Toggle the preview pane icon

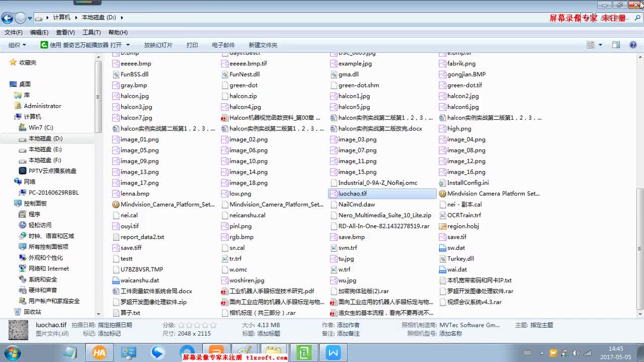click(616, 45)
